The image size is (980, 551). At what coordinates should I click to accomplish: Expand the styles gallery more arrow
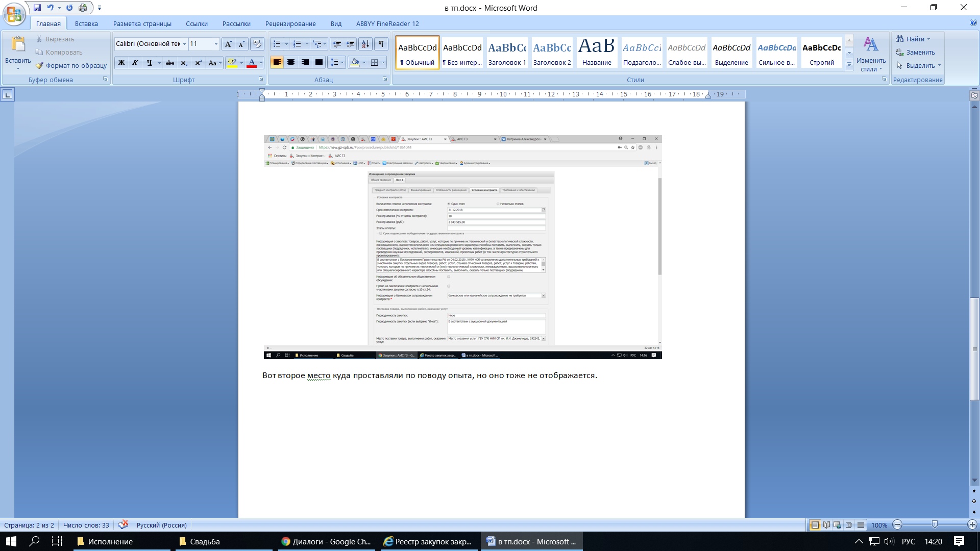click(x=849, y=64)
